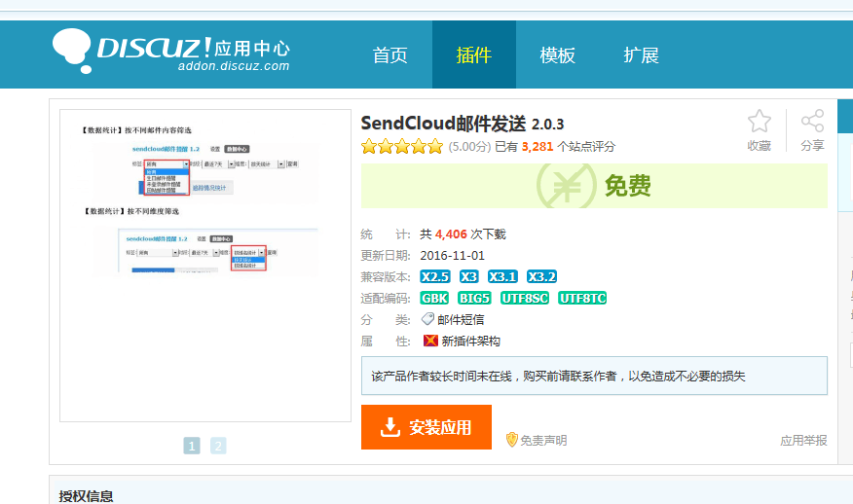Screen dimensions: 853x504
Task: Show screenshot page 1
Action: 192,446
